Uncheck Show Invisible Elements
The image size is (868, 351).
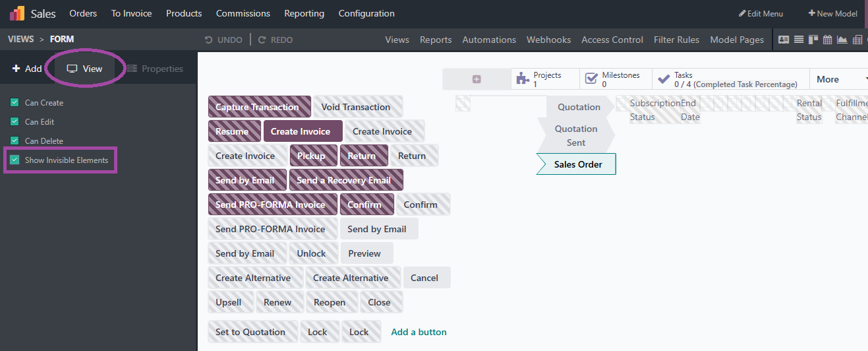tap(14, 160)
